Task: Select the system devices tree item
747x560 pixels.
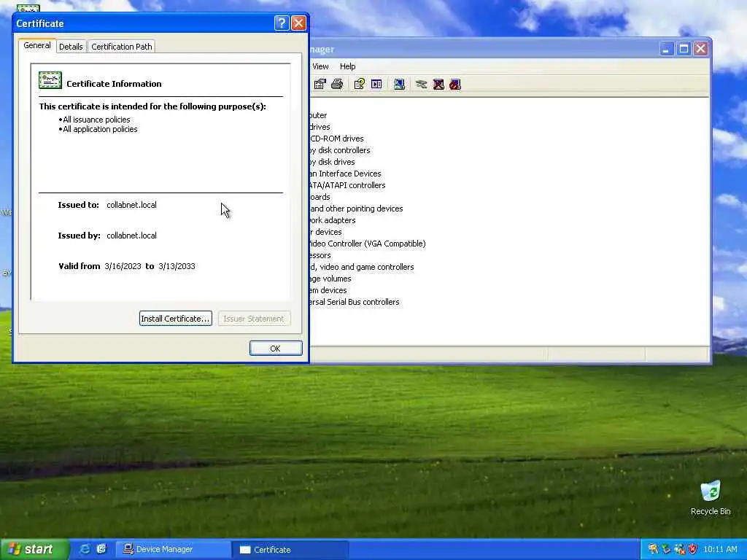Action: click(328, 290)
